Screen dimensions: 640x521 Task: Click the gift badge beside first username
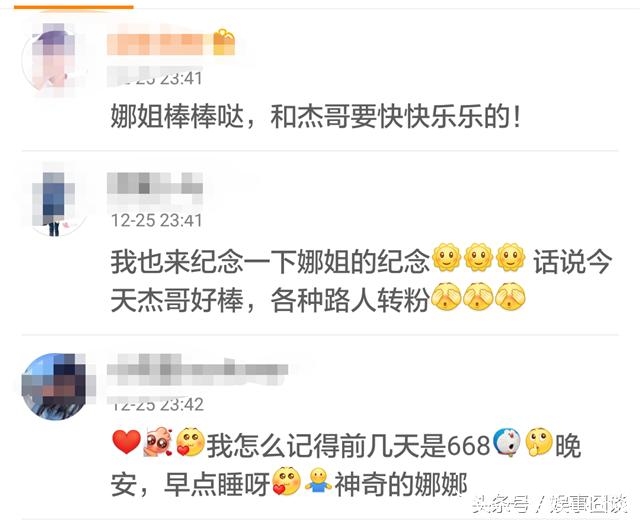224,42
